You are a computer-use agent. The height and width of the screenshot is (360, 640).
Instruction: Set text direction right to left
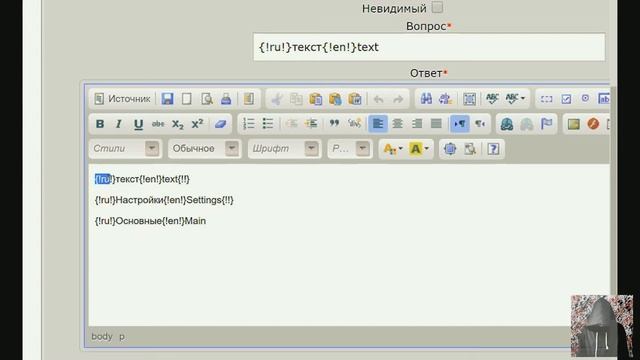(x=480, y=124)
